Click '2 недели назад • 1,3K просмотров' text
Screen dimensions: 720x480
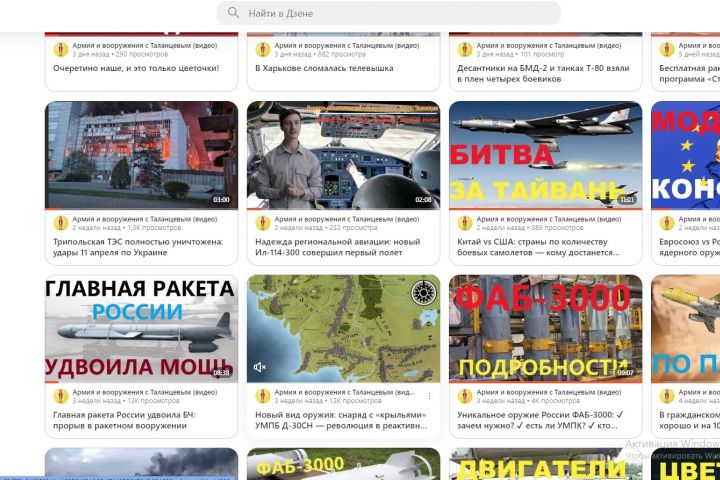pos(127,228)
